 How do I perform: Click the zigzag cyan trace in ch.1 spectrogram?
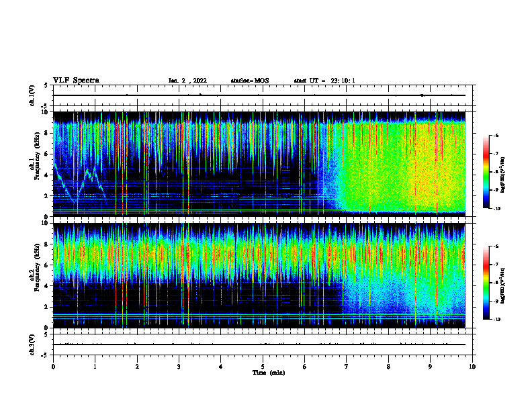click(x=79, y=183)
